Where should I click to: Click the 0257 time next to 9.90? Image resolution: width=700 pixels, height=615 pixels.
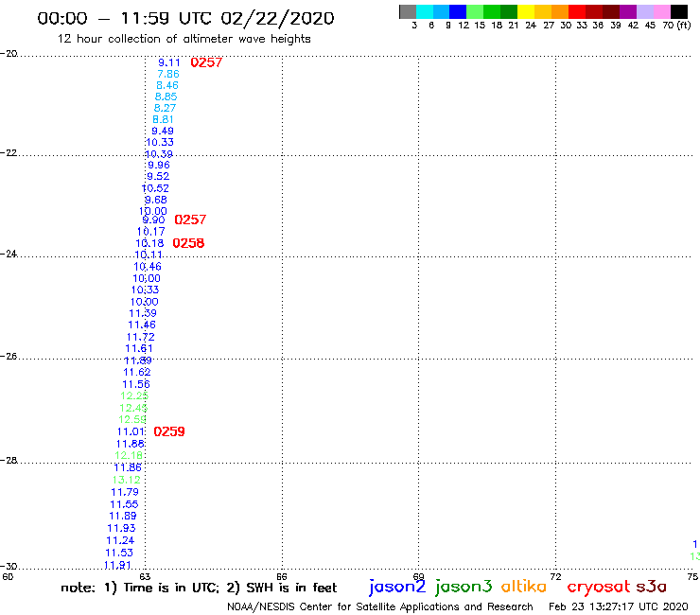[x=190, y=220]
